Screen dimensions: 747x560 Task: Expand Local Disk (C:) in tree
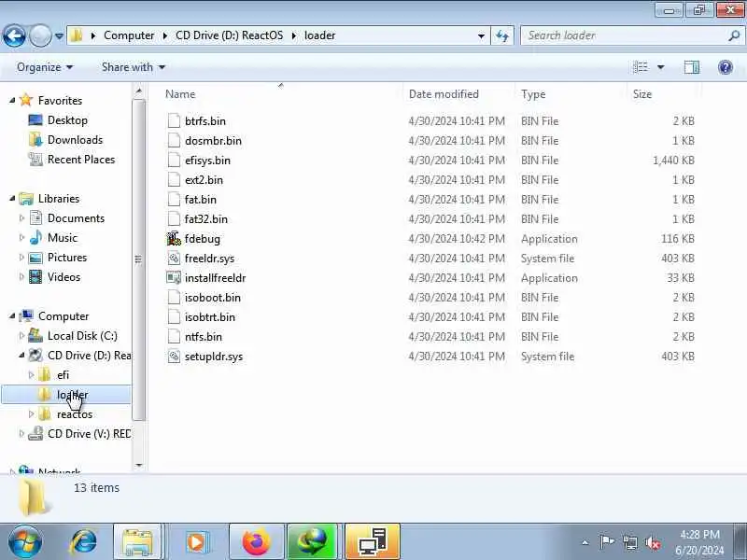tap(21, 336)
